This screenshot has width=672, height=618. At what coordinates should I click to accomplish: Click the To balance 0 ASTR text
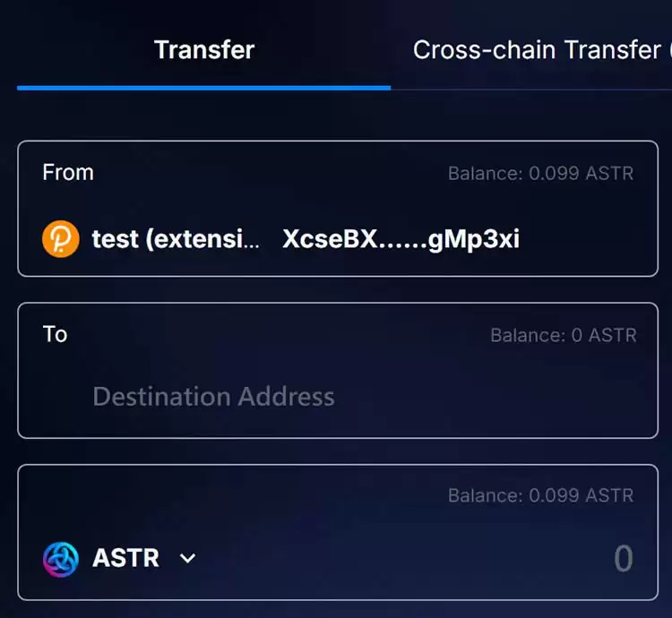(x=564, y=335)
